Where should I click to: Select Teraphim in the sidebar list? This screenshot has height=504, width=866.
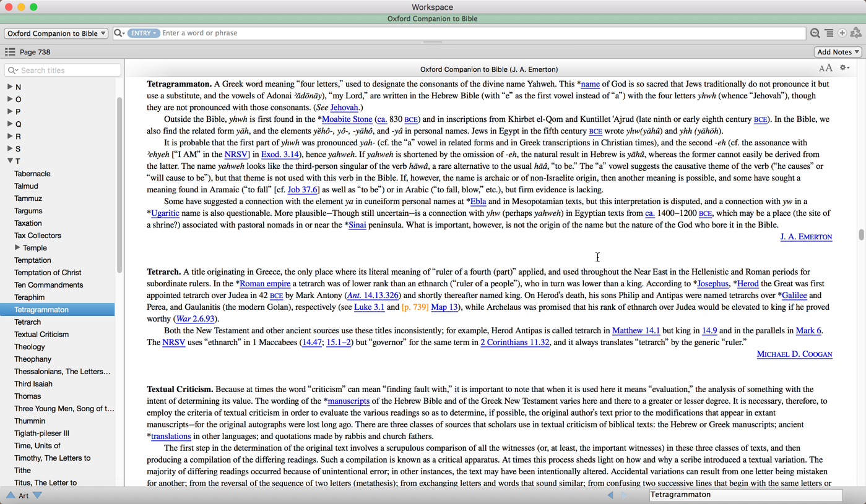pos(29,297)
